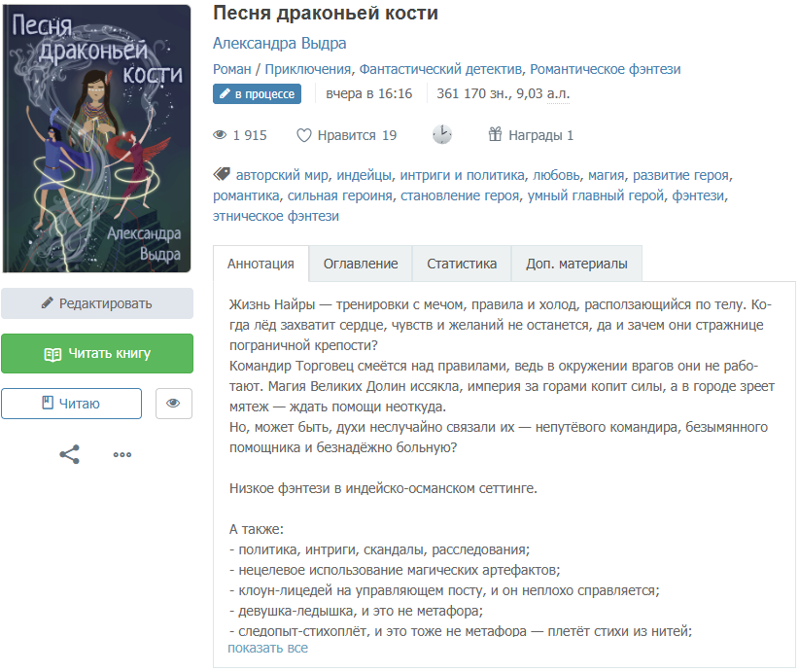Click the green Читать книгу button

click(x=97, y=353)
